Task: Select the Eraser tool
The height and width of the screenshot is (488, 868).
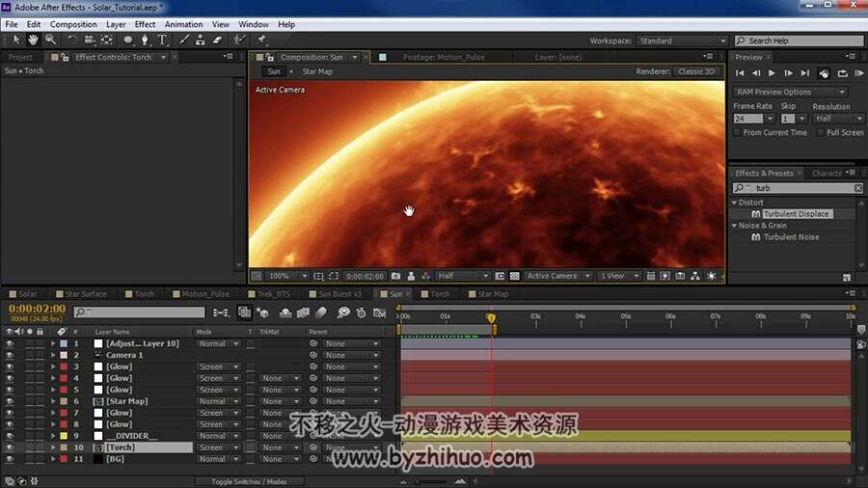Action: click(218, 40)
